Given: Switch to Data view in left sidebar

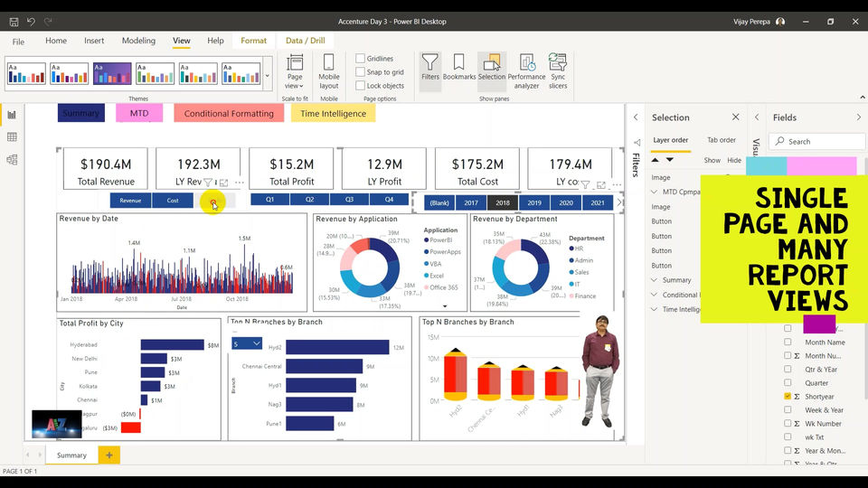Looking at the screenshot, I should [12, 137].
